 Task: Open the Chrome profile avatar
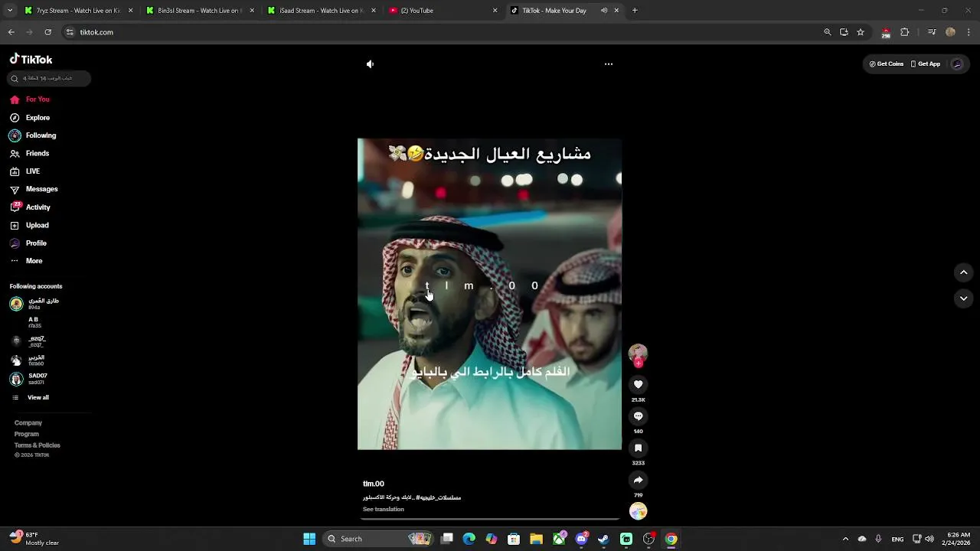pos(950,32)
